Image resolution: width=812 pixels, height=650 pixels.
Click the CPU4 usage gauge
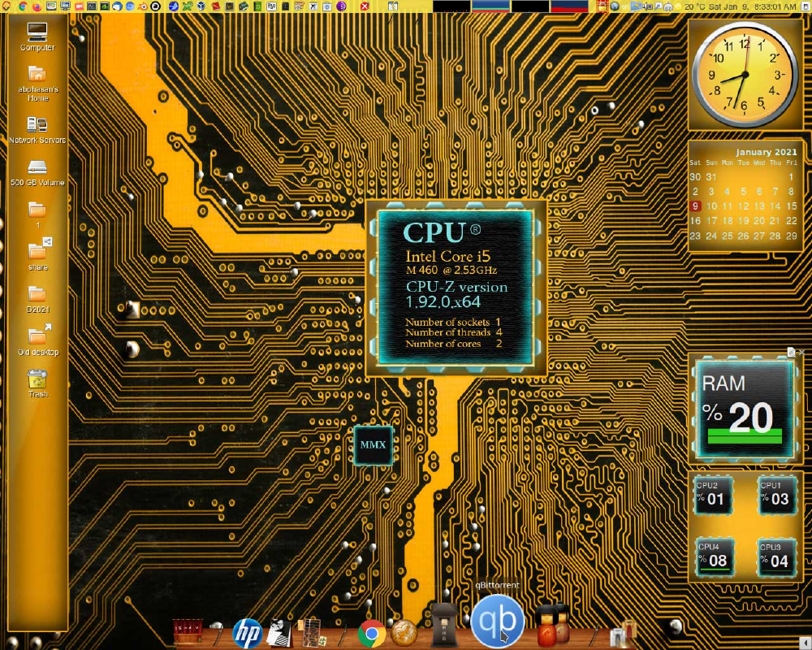coord(714,557)
